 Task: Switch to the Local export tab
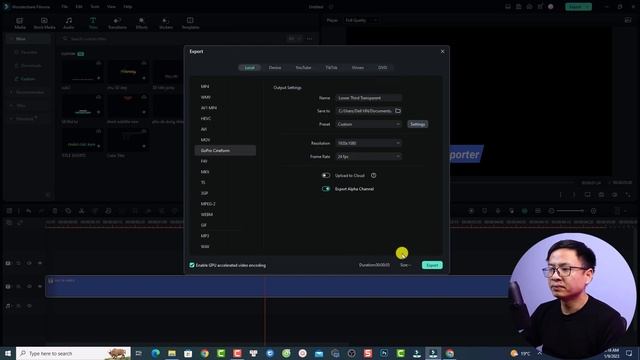point(249,68)
